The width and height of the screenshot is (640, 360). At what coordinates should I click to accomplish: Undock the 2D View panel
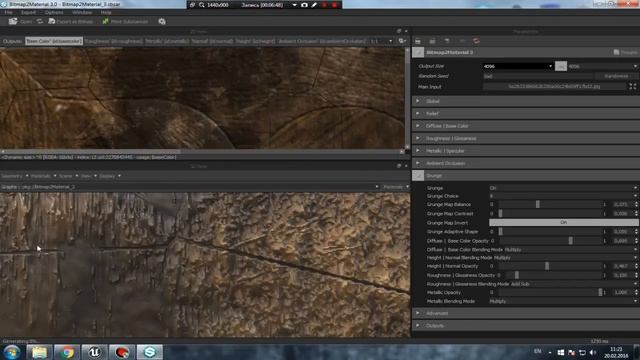(x=399, y=31)
